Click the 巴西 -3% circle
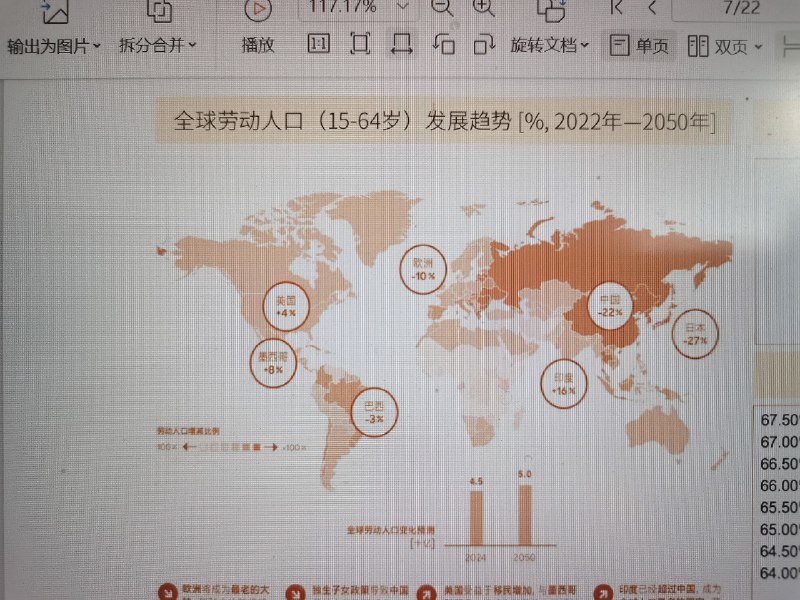800x600 pixels. pyautogui.click(x=374, y=412)
